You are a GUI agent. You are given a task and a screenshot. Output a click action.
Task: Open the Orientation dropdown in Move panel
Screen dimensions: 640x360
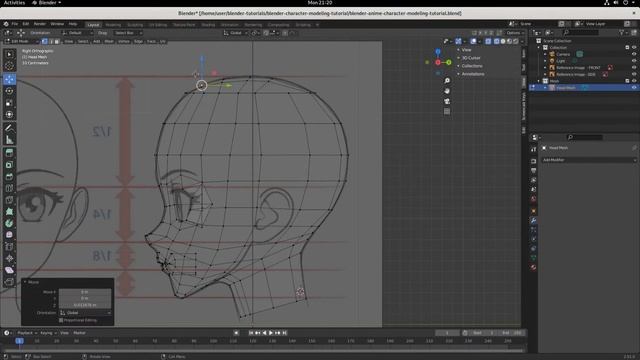pos(85,313)
